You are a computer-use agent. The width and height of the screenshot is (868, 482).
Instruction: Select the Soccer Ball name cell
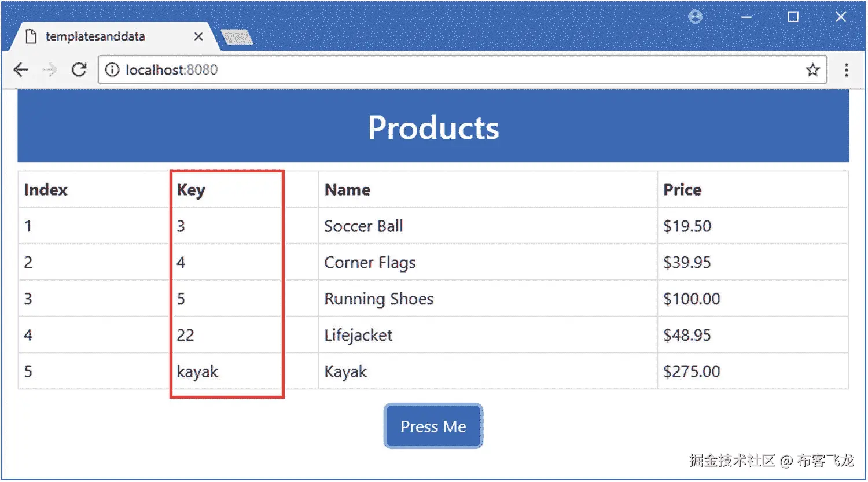(x=488, y=226)
